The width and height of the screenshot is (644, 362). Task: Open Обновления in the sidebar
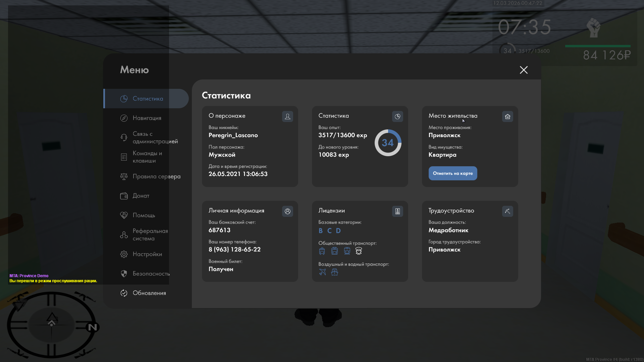(149, 293)
